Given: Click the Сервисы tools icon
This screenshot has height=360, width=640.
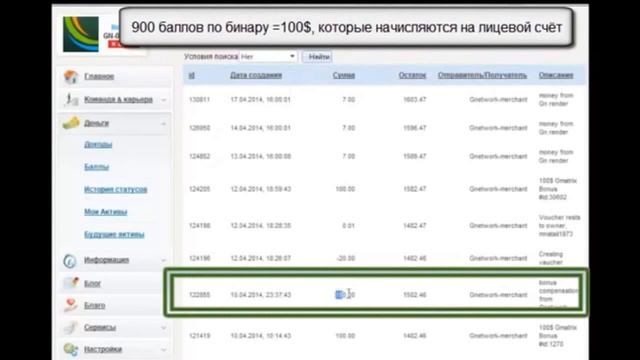Looking at the screenshot, I should coord(71,327).
